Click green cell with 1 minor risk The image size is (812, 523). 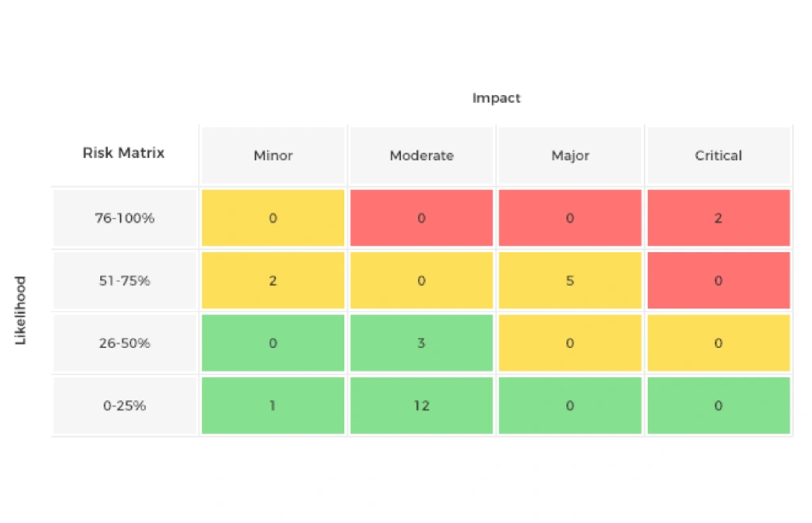273,406
